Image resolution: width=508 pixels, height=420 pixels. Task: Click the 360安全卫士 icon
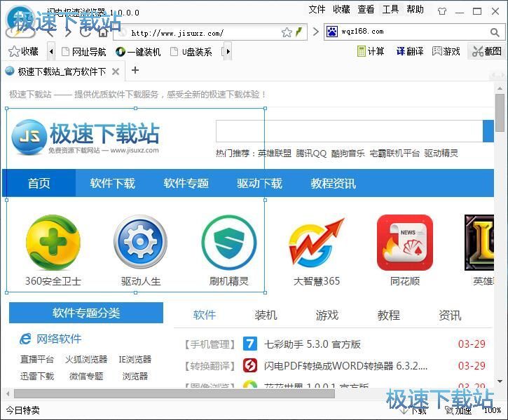(x=53, y=243)
